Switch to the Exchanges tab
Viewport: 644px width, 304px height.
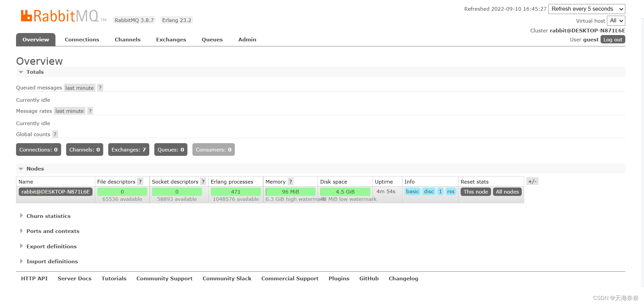171,39
